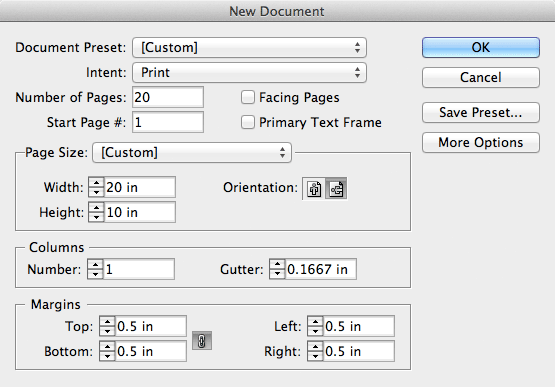Decrease Bottom margin with down stepper

pos(107,356)
